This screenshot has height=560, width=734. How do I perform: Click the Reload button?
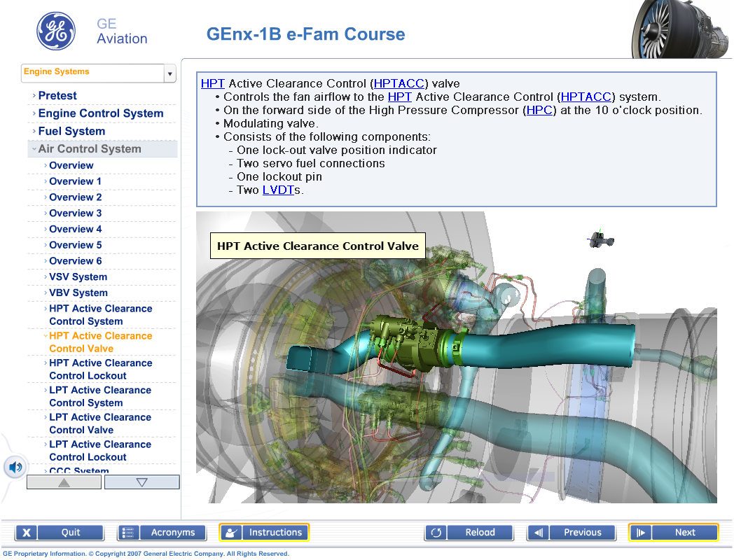click(480, 533)
